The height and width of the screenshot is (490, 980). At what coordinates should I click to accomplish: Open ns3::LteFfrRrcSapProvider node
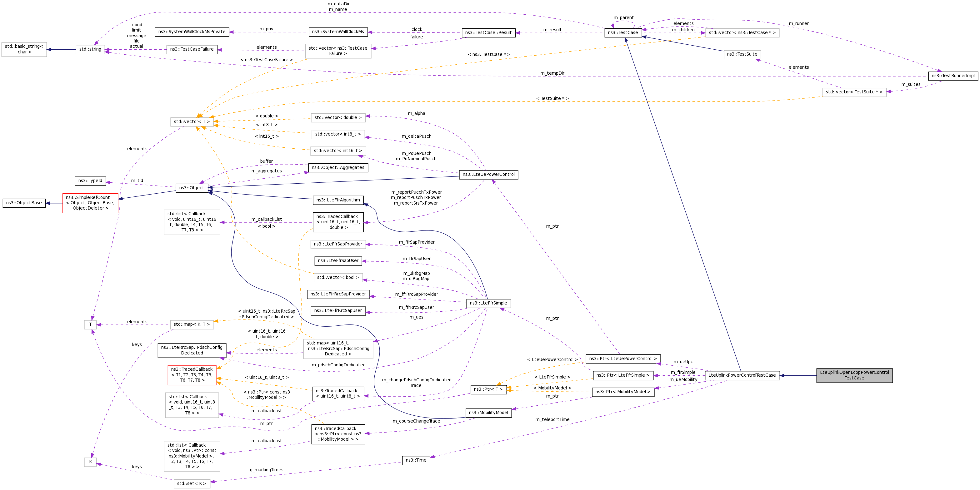point(338,294)
